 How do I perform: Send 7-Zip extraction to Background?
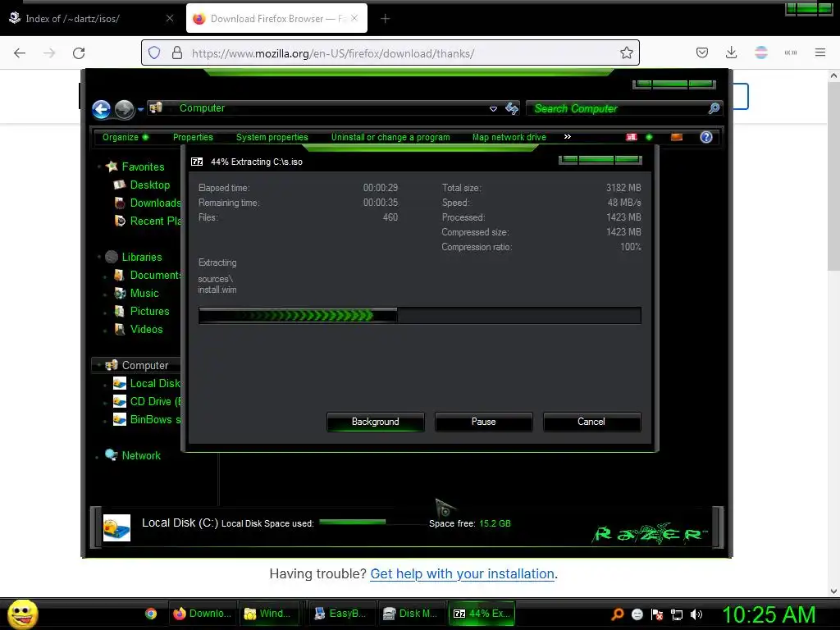coord(376,422)
